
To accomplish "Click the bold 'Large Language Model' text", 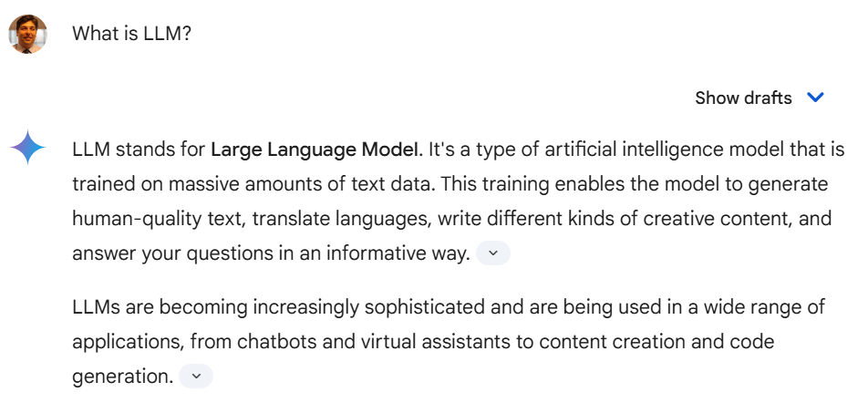I will coord(315,150).
